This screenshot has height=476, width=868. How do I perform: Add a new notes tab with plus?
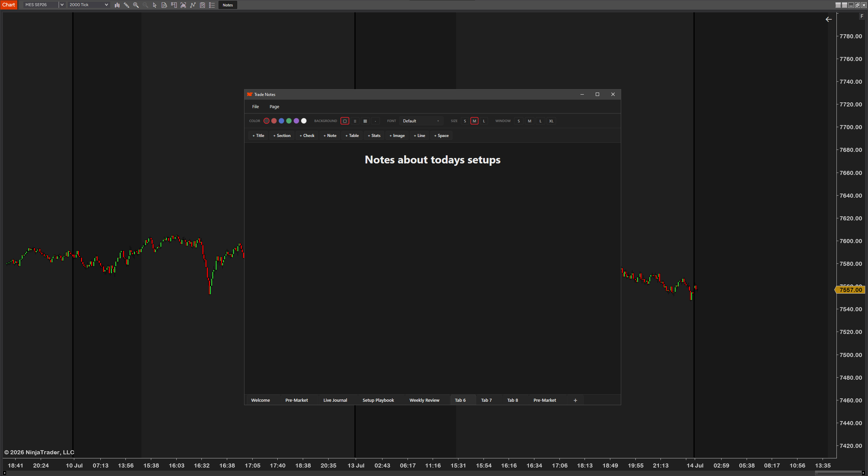[x=575, y=400]
